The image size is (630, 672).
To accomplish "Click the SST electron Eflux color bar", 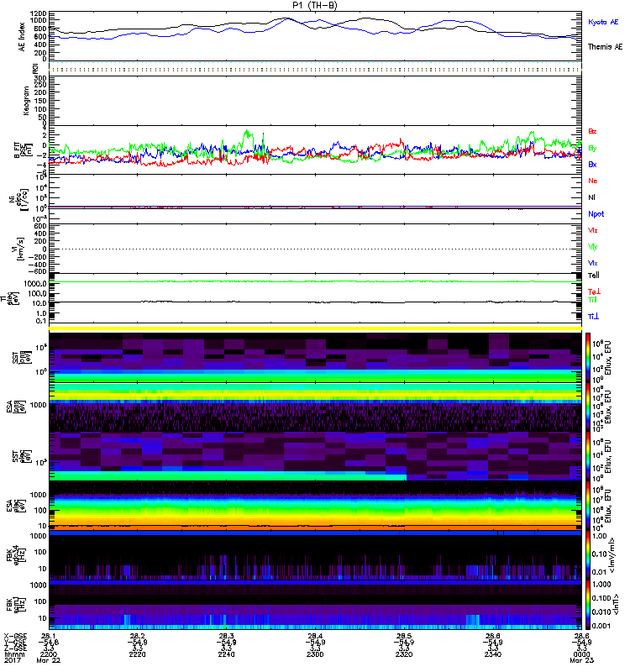I will point(588,456).
